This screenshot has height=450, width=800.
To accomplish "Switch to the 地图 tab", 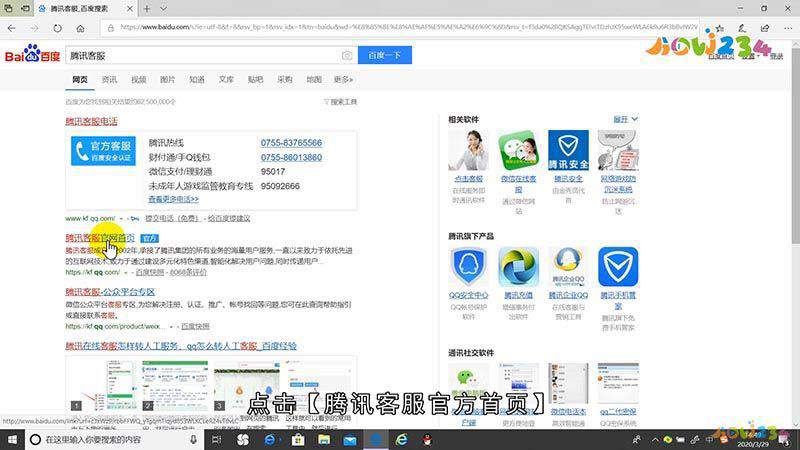I will pyautogui.click(x=314, y=80).
